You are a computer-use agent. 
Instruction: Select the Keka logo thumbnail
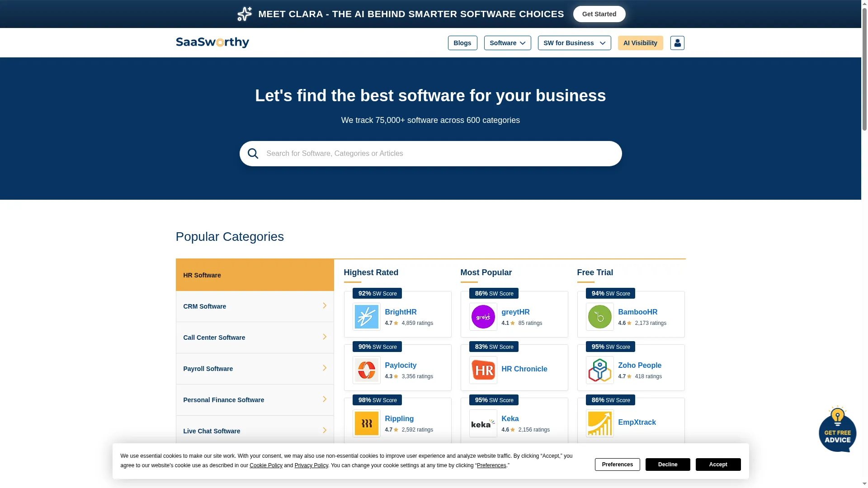tap(483, 423)
